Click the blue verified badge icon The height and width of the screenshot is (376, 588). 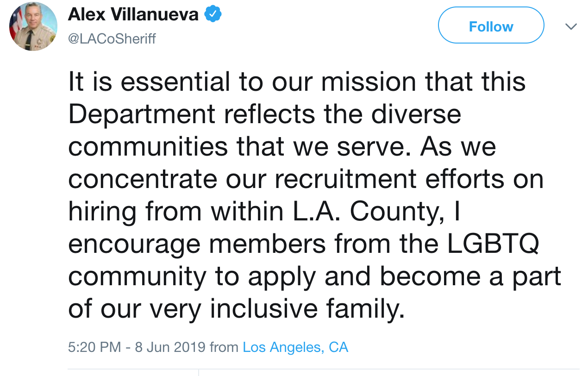pos(213,15)
